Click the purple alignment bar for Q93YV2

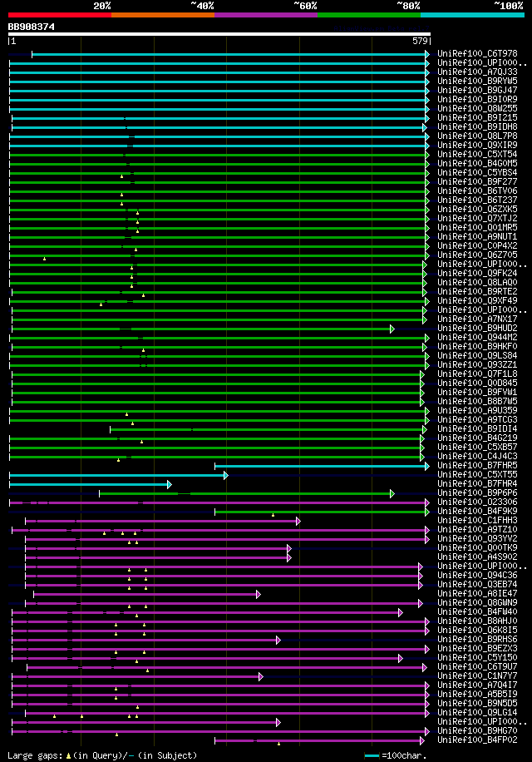(226, 539)
